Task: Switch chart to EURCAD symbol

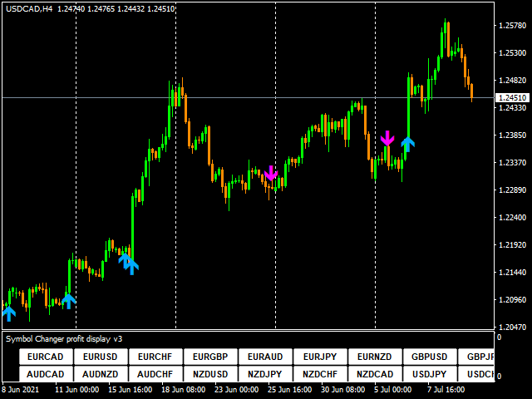Action: tap(46, 357)
